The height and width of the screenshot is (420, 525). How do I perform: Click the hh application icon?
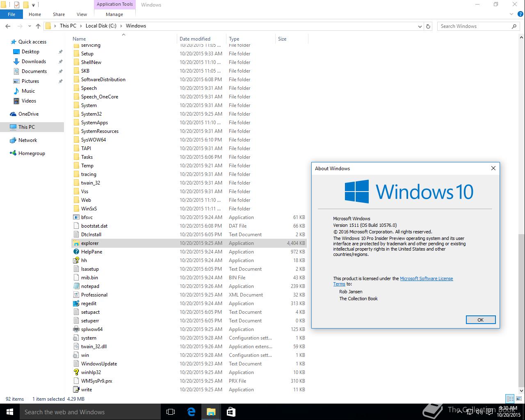pyautogui.click(x=76, y=260)
